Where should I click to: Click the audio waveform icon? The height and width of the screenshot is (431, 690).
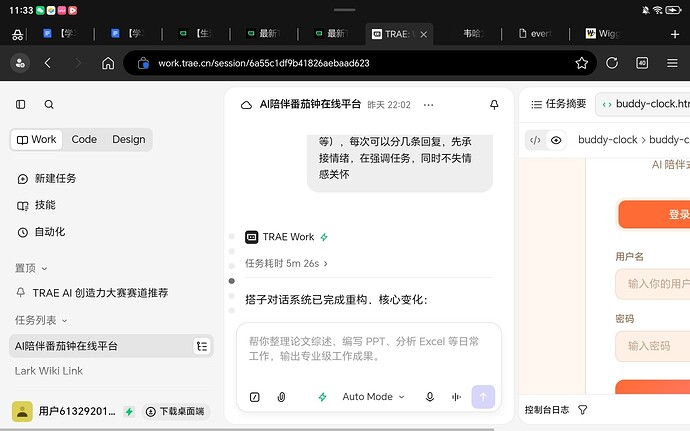click(456, 397)
